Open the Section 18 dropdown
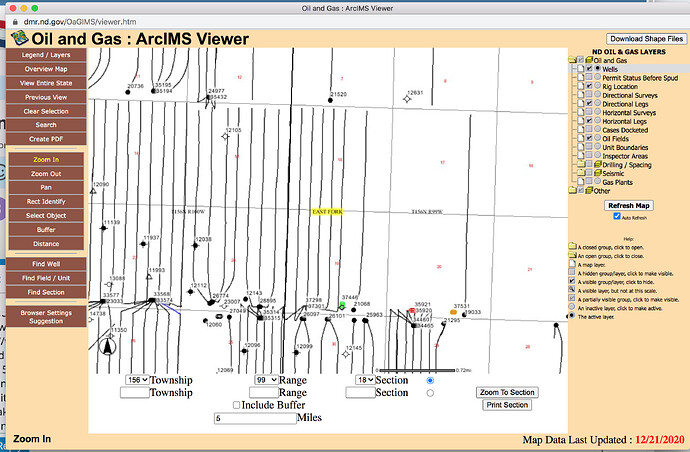 tap(365, 380)
